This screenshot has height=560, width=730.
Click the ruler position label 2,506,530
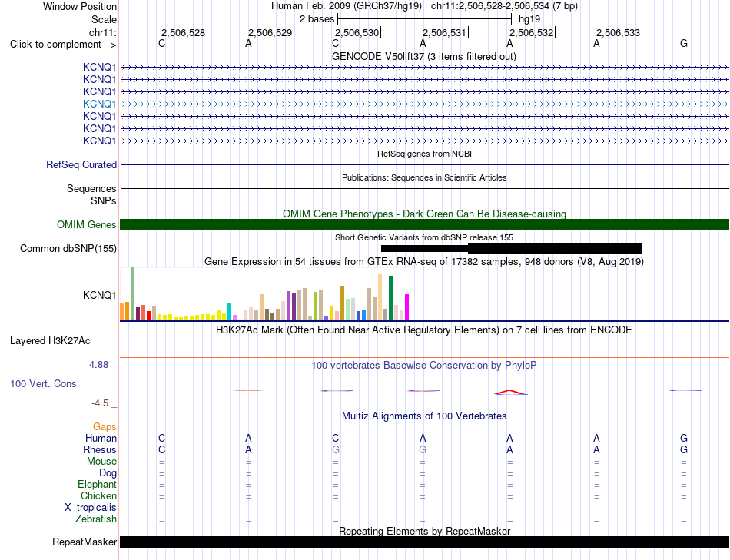357,32
